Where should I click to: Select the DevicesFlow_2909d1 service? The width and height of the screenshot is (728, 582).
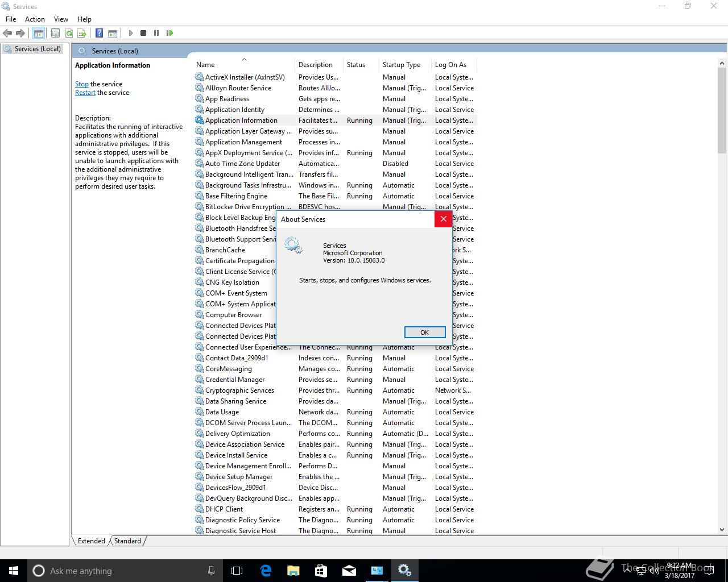pos(335,487)
